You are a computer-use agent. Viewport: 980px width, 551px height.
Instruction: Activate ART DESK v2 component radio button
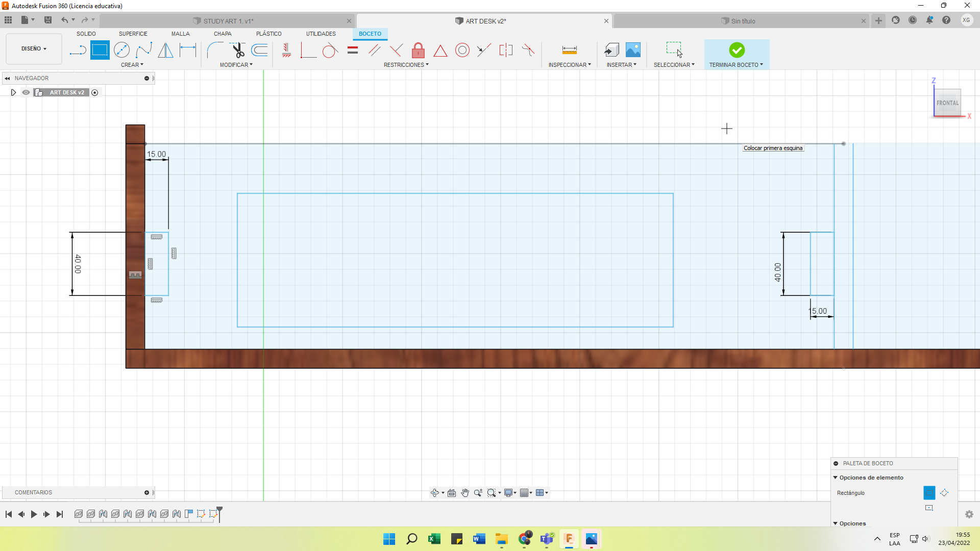coord(94,92)
